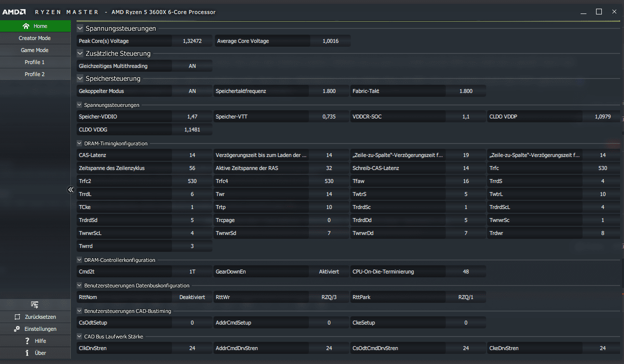Collapse the top Spannungssteuerungen section
This screenshot has height=364, width=624.
[80, 28]
